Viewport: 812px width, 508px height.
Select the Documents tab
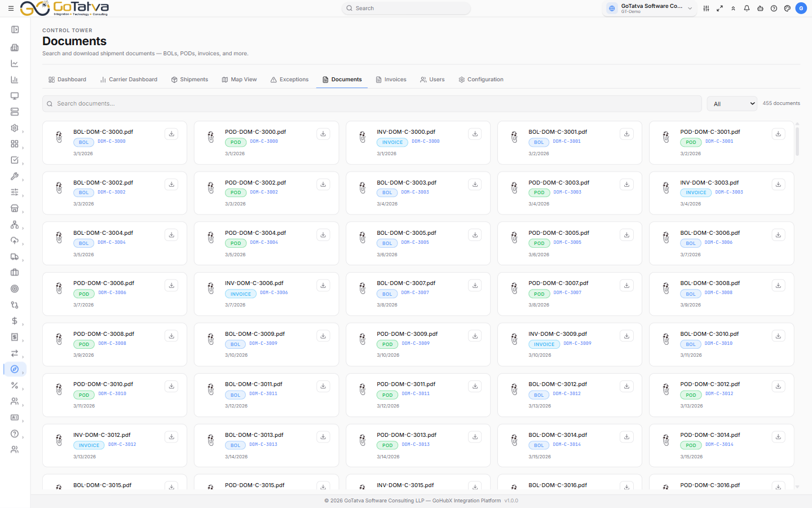coord(342,80)
